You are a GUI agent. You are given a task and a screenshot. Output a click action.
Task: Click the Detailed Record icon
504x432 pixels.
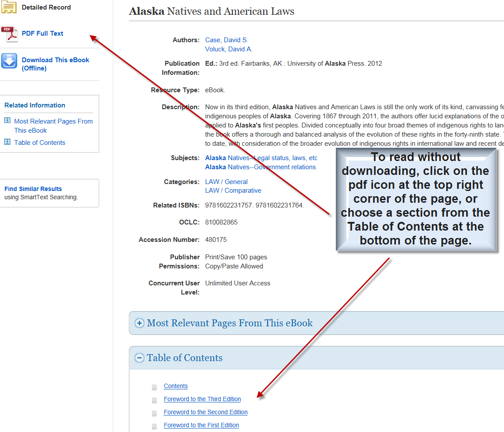[x=9, y=7]
